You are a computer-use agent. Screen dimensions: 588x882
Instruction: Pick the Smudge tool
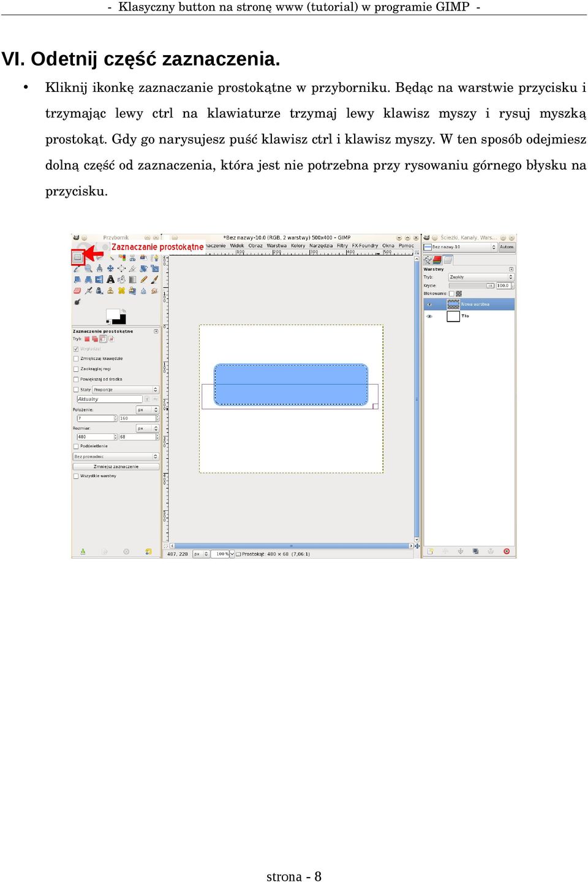coord(154,291)
